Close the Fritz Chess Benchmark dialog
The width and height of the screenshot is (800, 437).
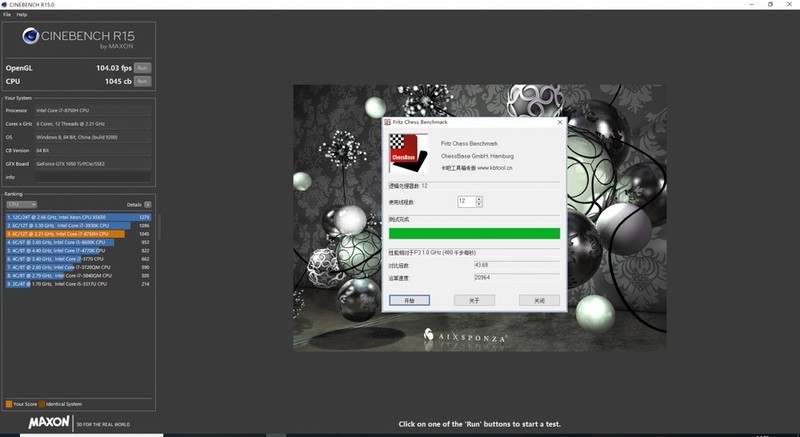pyautogui.click(x=560, y=122)
